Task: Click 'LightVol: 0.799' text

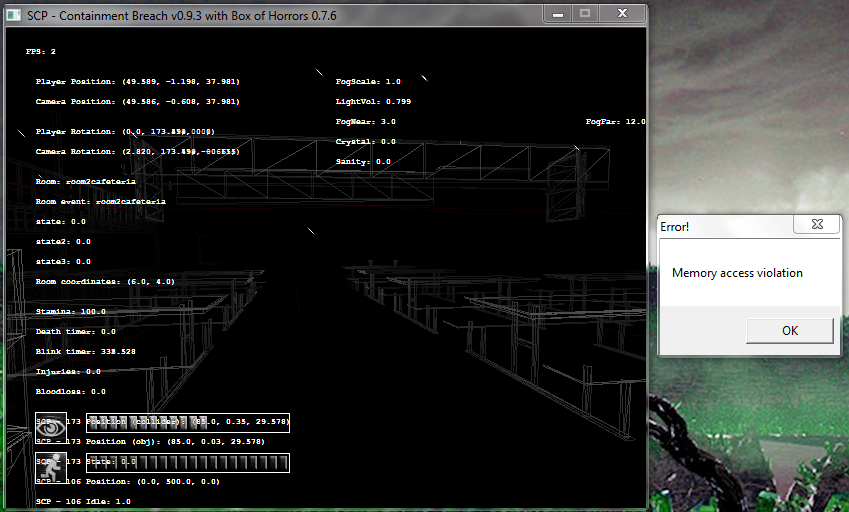Action: click(x=373, y=102)
